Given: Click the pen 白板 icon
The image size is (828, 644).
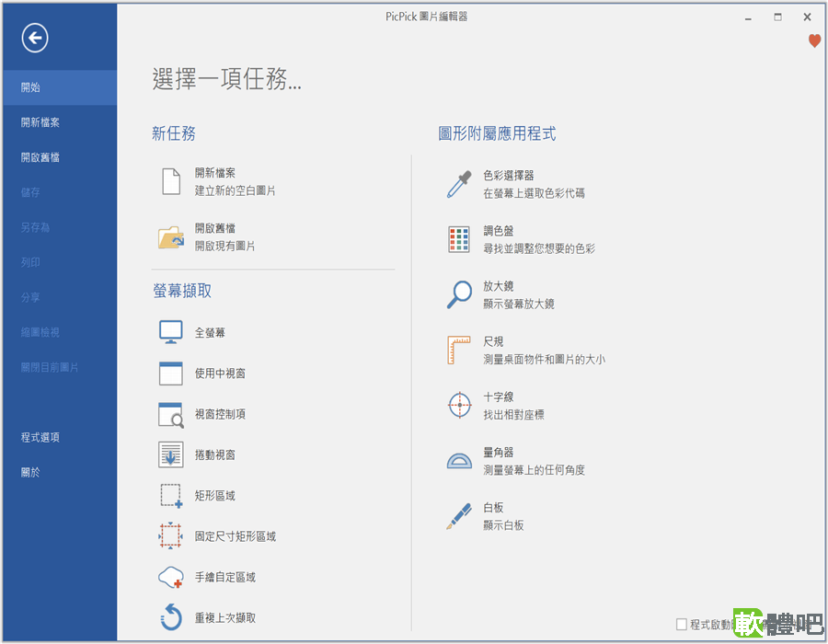Looking at the screenshot, I should point(459,516).
